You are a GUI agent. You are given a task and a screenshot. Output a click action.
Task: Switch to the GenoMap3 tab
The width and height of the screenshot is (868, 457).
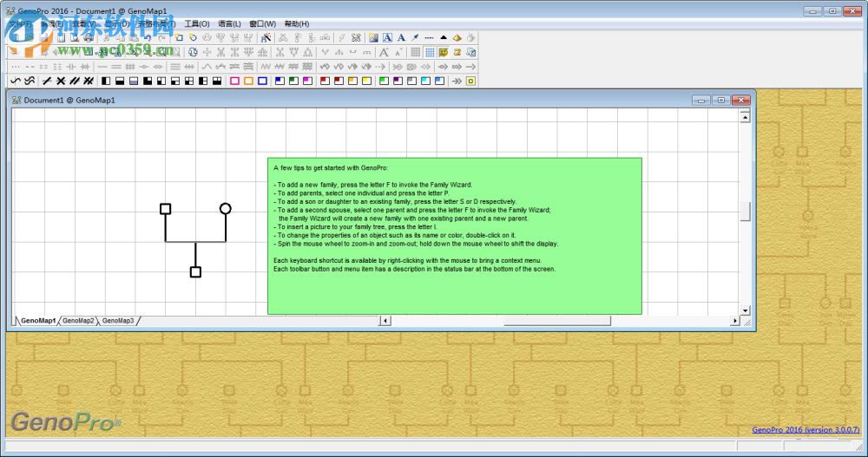point(118,320)
